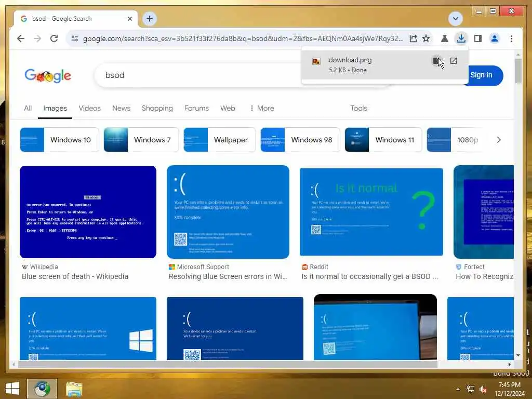Open search Tools
This screenshot has height=399, width=532.
pyautogui.click(x=358, y=108)
